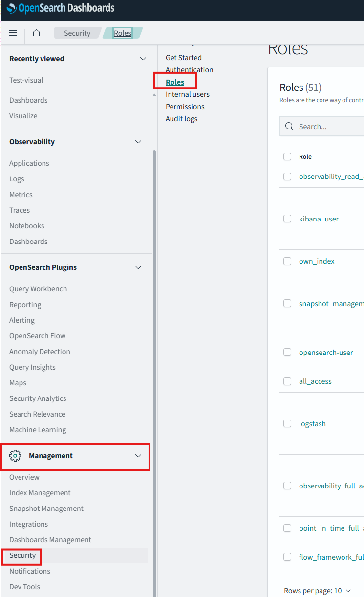Image resolution: width=364 pixels, height=597 pixels.
Task: Open Alerting plugin
Action: pos(22,320)
